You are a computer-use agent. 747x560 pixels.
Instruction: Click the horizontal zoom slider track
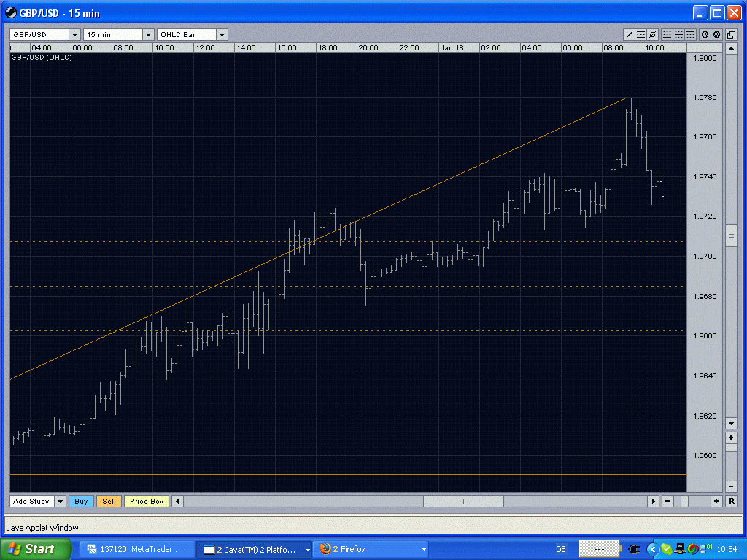[x=692, y=501]
